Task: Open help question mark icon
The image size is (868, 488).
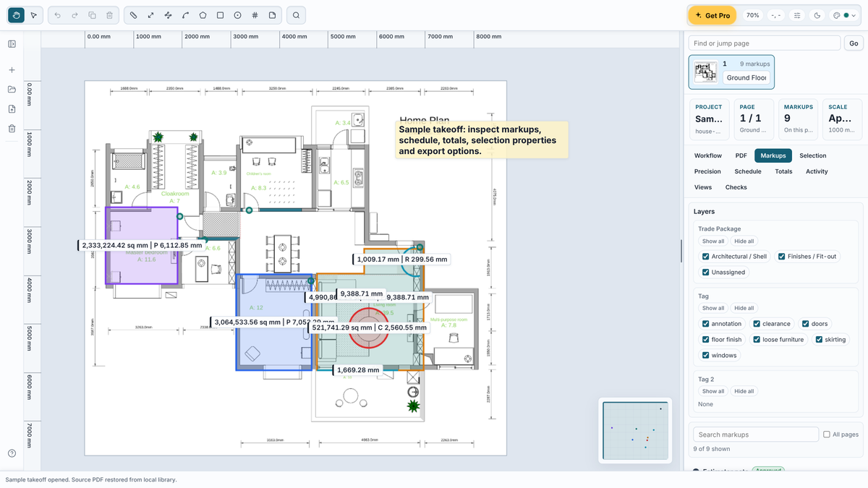Action: [12, 453]
